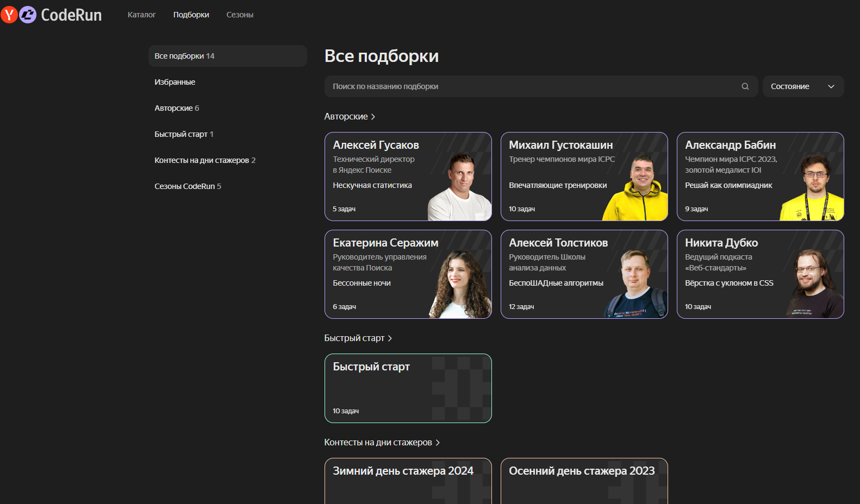Click the Все подборки page heading

tap(382, 56)
